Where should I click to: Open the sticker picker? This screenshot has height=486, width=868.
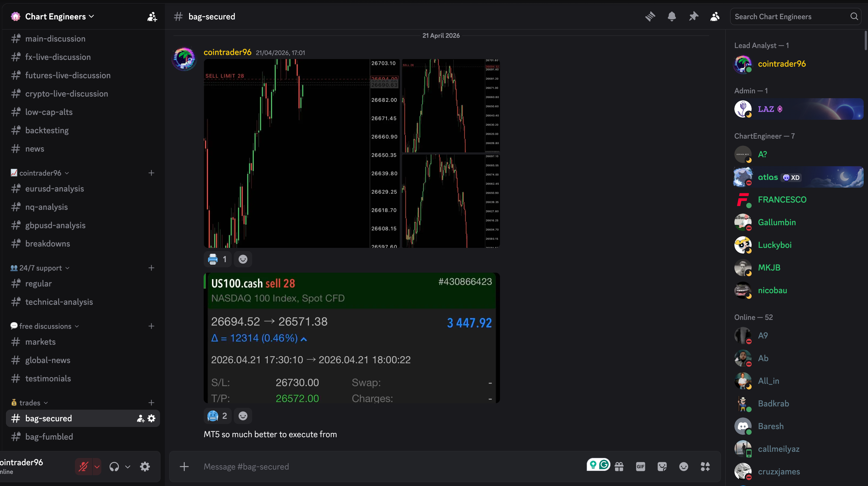[x=662, y=467]
